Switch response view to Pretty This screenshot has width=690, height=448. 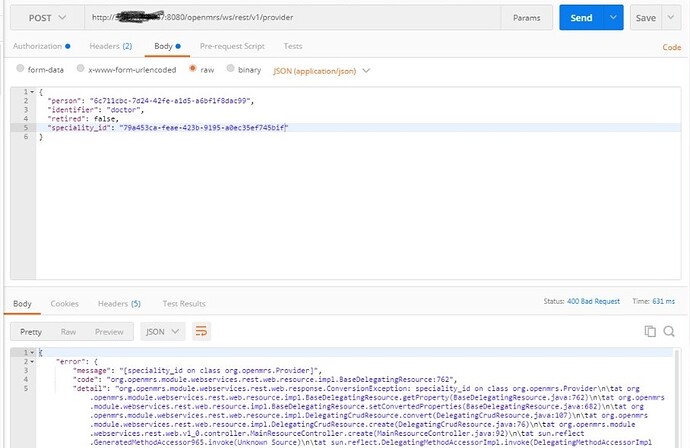[x=31, y=332]
